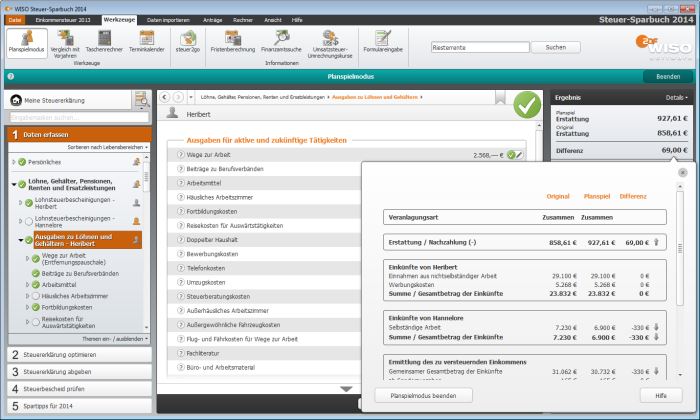The width and height of the screenshot is (700, 420).
Task: Open the Formulareingabe tool
Action: (x=383, y=42)
